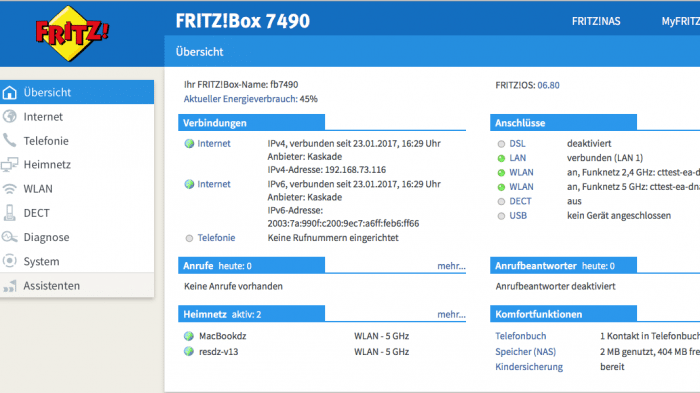Click the gray status dot beside DSL
700x393 pixels.
501,144
